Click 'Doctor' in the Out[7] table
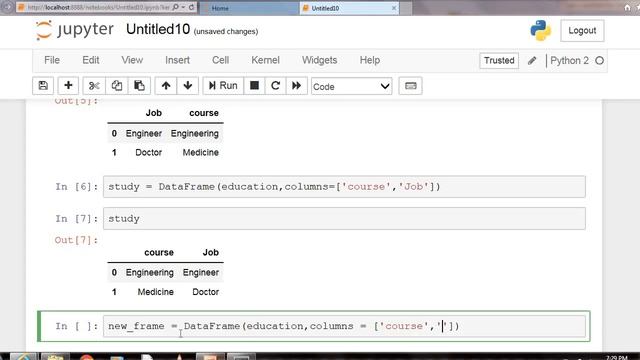The height and width of the screenshot is (360, 640). [206, 292]
